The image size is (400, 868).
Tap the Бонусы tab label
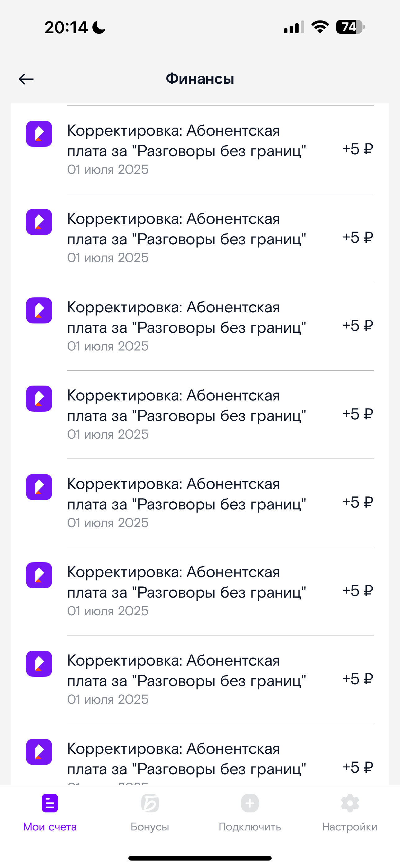[x=150, y=827]
